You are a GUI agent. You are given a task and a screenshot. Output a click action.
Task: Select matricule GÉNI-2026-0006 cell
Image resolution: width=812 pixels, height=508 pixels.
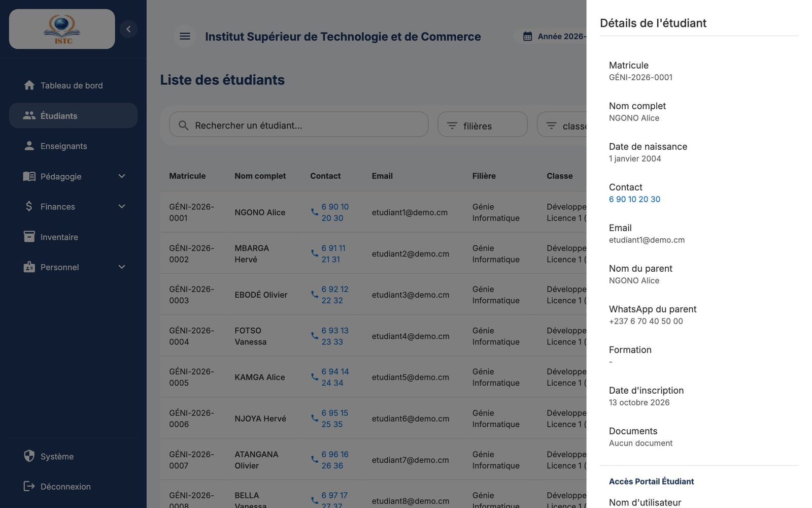(192, 419)
